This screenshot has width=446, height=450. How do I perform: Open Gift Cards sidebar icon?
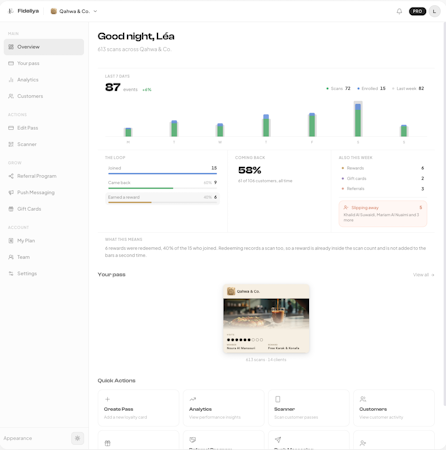[x=11, y=209]
